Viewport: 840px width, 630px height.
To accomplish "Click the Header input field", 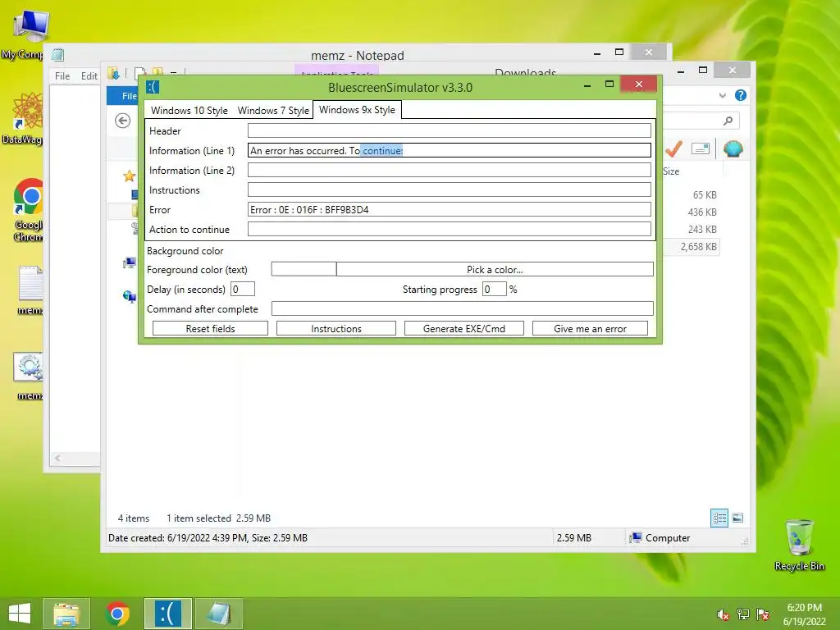I will pos(449,130).
